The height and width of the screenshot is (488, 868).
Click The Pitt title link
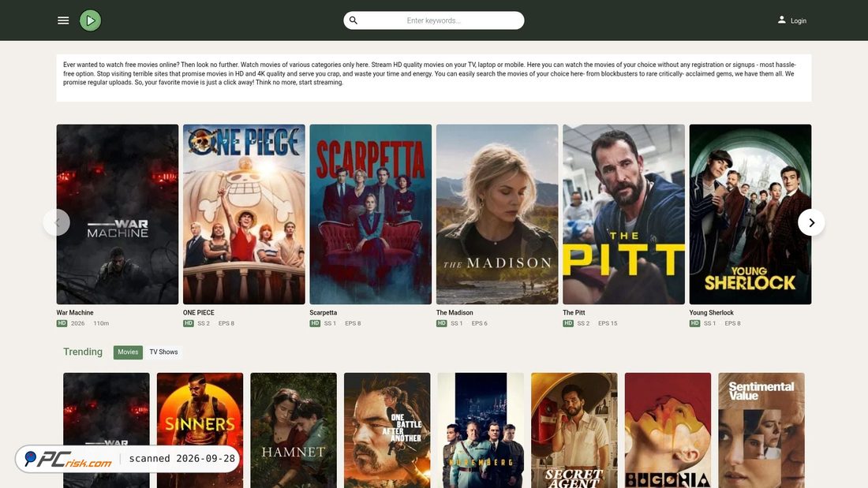click(x=574, y=313)
